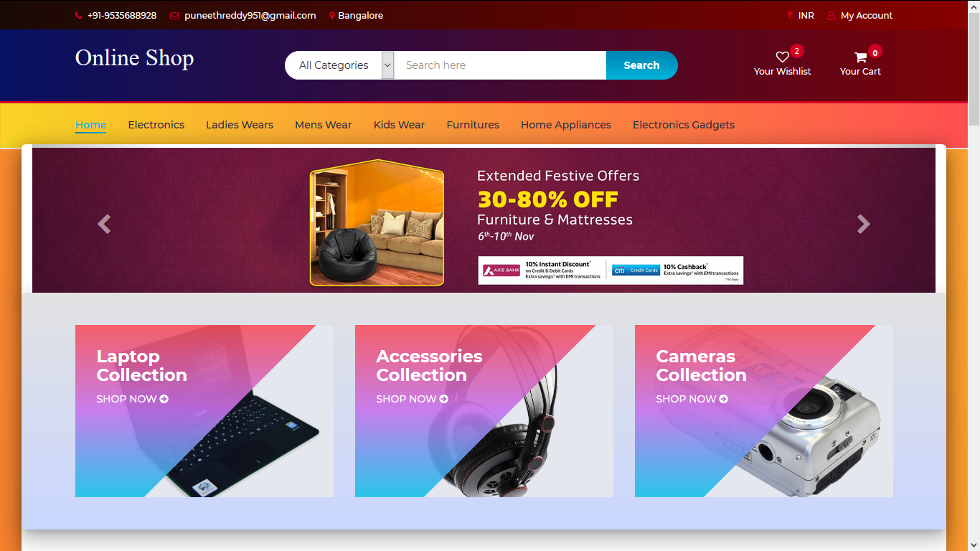Go to previous banner slide arrow
The width and height of the screenshot is (980, 551).
coord(104,225)
